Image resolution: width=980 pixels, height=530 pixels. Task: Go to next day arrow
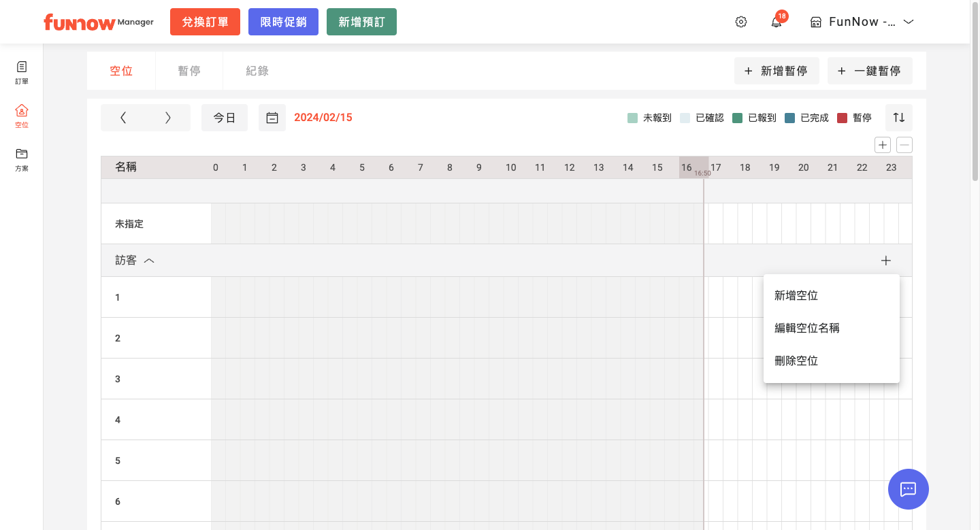[168, 118]
